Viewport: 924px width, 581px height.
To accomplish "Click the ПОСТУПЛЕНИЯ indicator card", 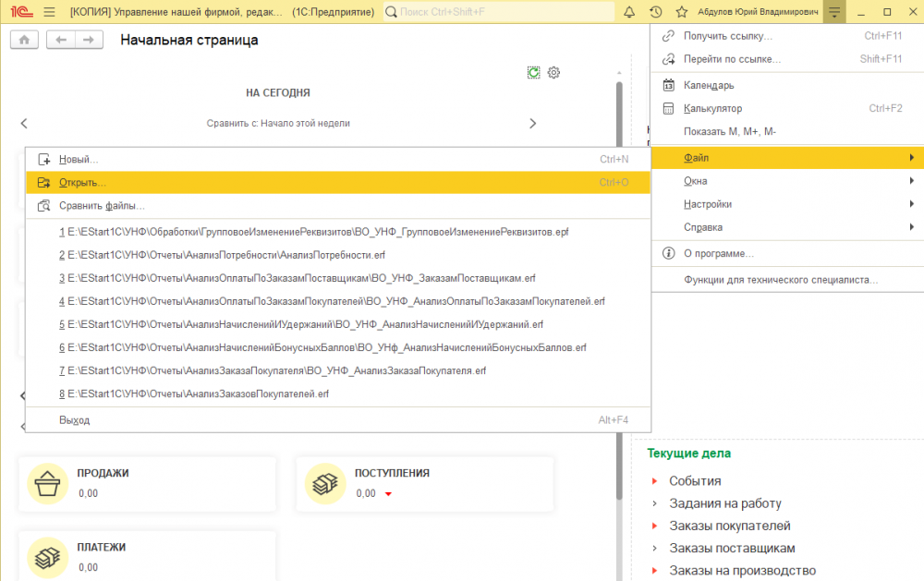I will point(425,484).
